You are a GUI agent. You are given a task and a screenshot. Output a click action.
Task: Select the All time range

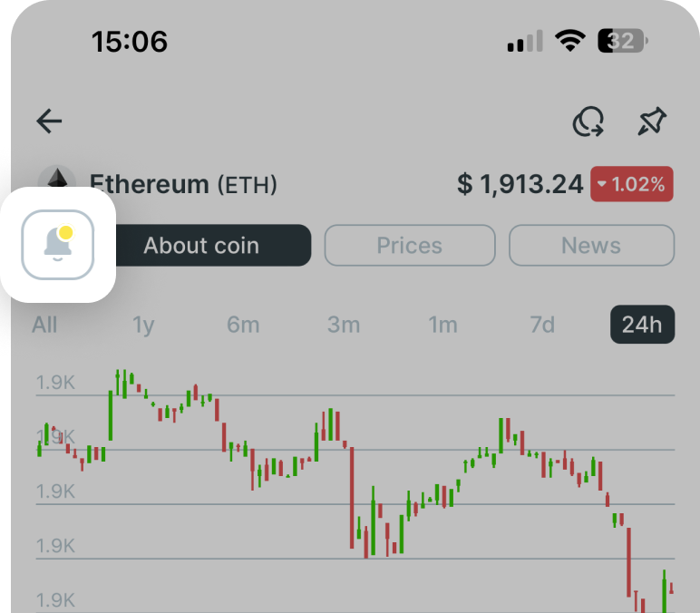[x=44, y=325]
